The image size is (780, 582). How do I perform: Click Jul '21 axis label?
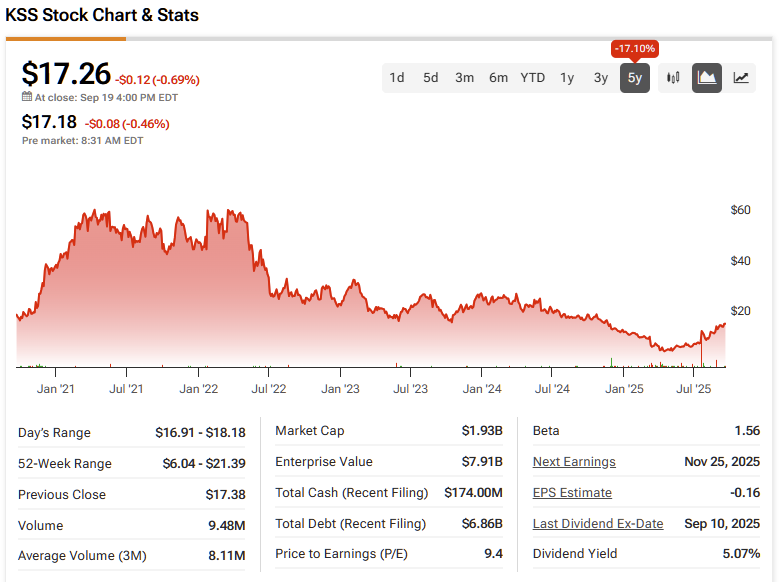coord(126,389)
